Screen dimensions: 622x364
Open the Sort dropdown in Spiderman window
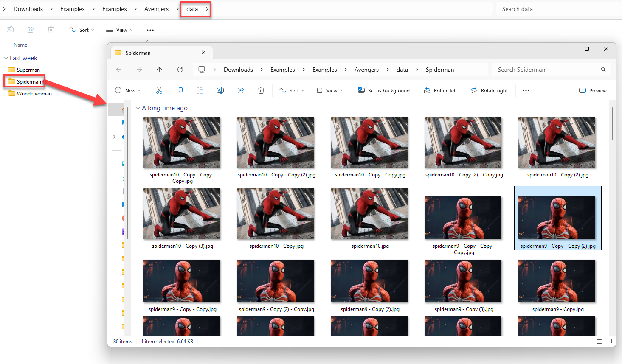point(292,90)
